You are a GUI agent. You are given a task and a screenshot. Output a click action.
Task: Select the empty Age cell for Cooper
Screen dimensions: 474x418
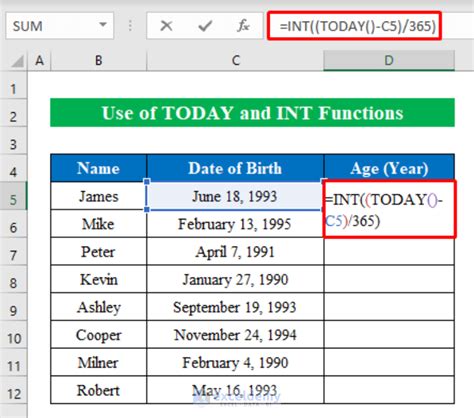point(389,334)
